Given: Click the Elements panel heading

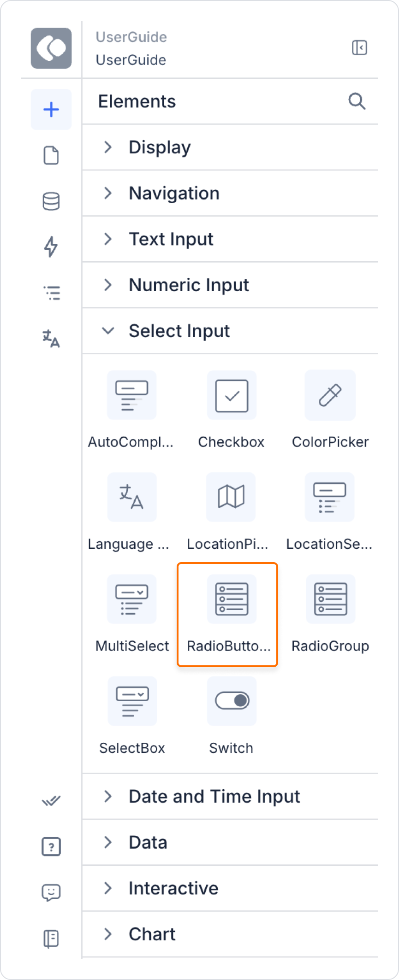Looking at the screenshot, I should (x=137, y=101).
